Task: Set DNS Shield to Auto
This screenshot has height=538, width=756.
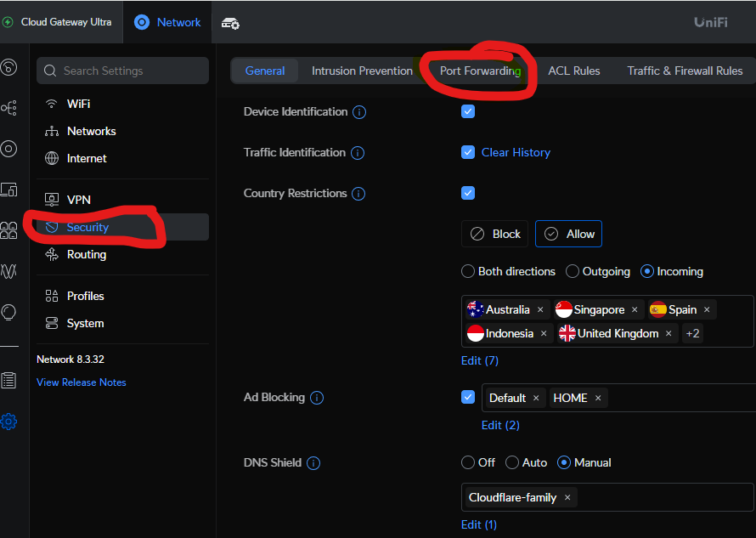Action: pos(512,462)
